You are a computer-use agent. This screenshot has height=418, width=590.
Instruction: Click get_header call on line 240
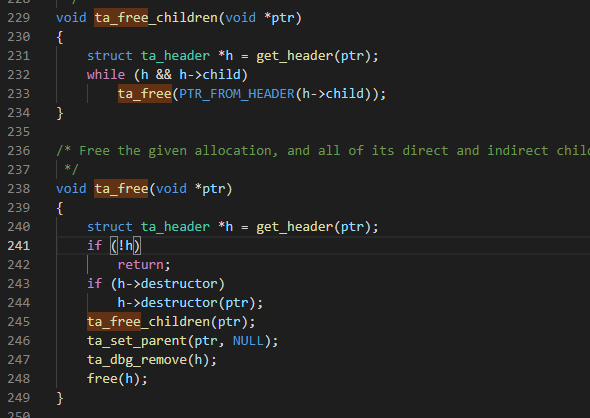[295, 226]
